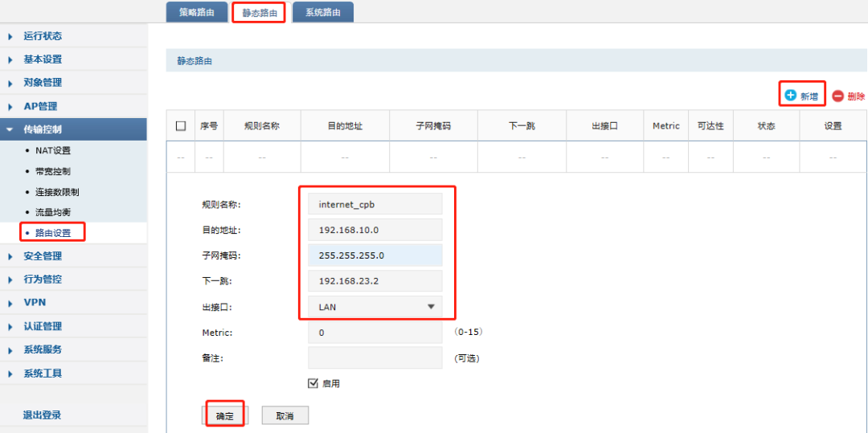Click the 新增 link to add route
Viewport: 868px width, 433px height.
click(809, 96)
